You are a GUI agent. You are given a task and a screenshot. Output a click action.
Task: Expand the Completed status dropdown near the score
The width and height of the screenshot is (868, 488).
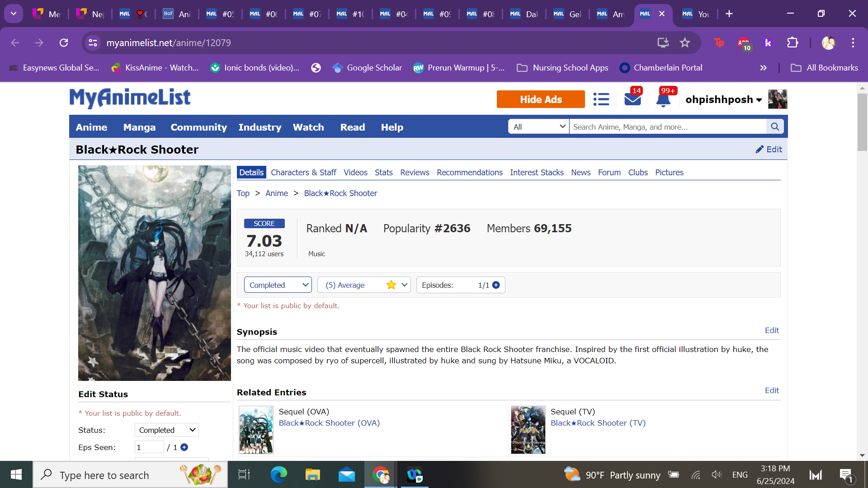coord(278,285)
